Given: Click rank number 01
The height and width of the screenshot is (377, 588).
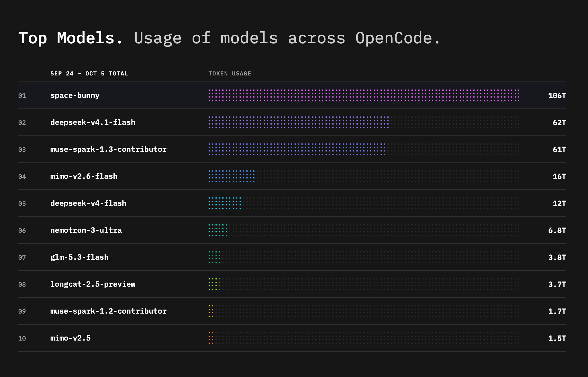Looking at the screenshot, I should click(22, 96).
